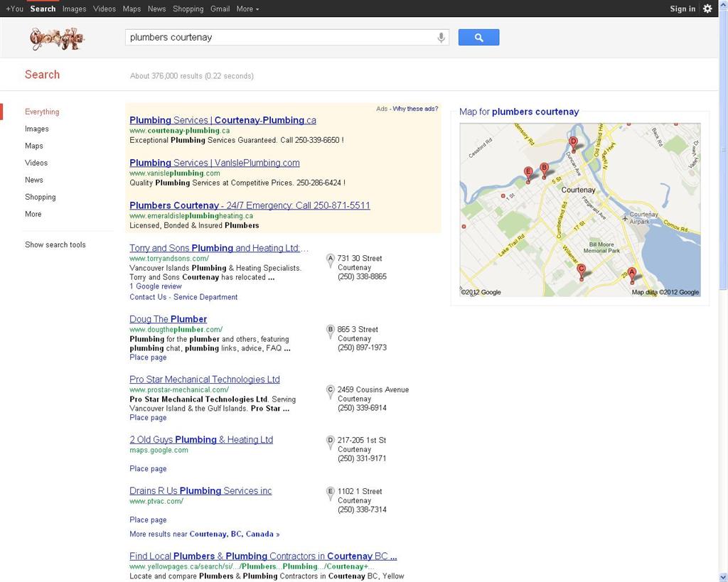This screenshot has width=728, height=582.
Task: Click marker A beside 731 30 Street
Action: point(331,260)
